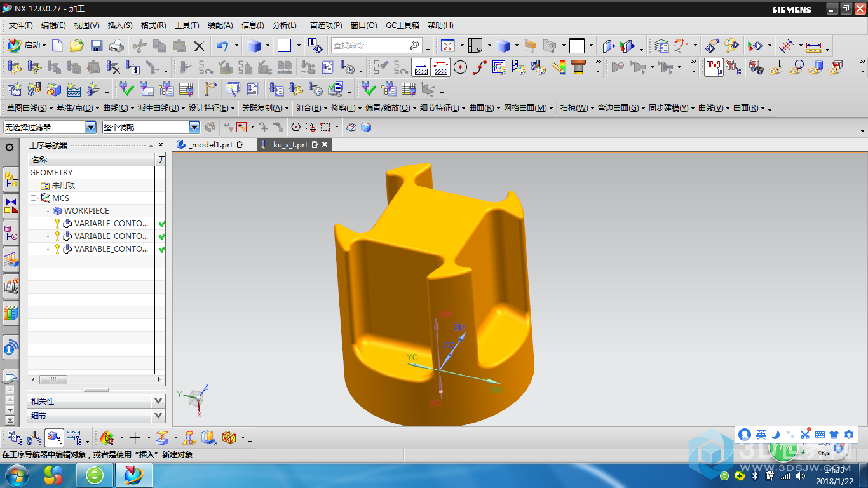Viewport: 868px width, 488px height.
Task: Open the 工具(T) menu
Action: click(x=187, y=25)
